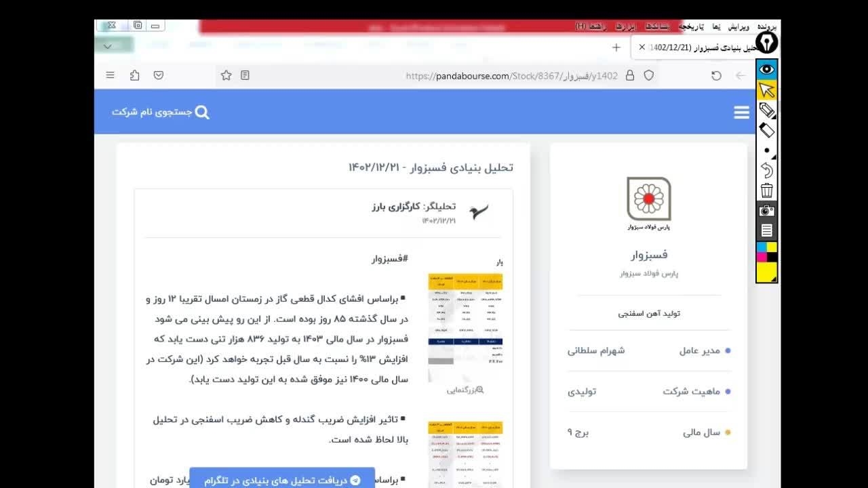Viewport: 868px width, 488px height.
Task: Click جستجوی نام شرکت search field
Action: tap(153, 112)
